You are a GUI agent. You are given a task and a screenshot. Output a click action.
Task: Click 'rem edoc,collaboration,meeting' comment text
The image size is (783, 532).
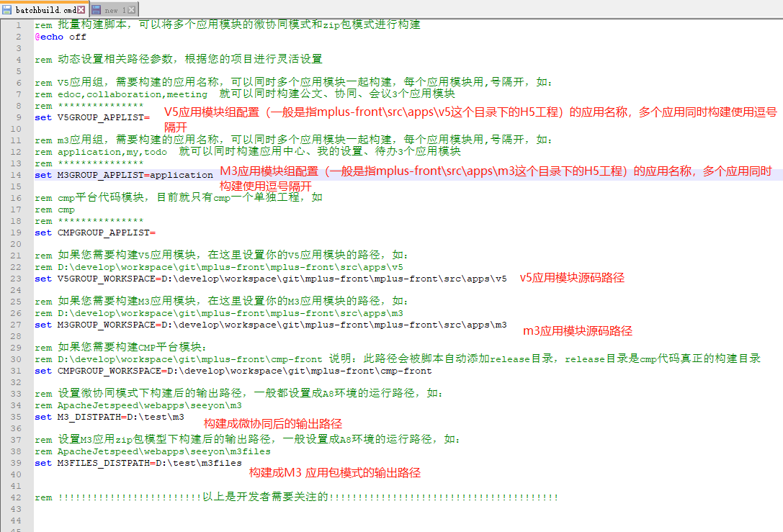121,94
